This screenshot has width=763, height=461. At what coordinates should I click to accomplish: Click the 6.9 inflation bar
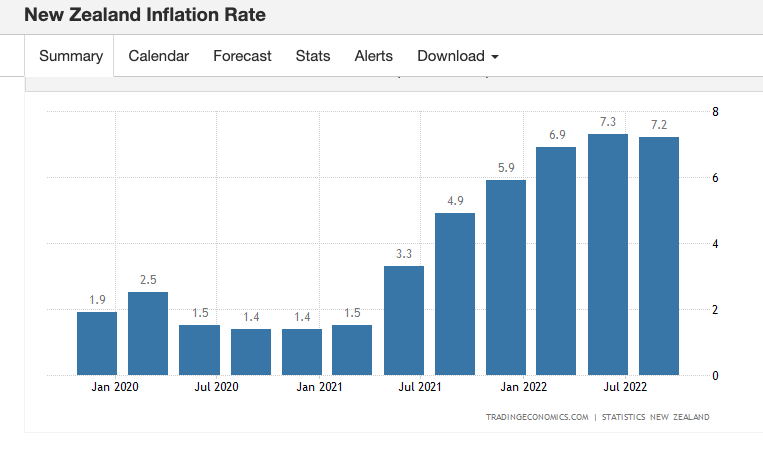click(x=556, y=261)
